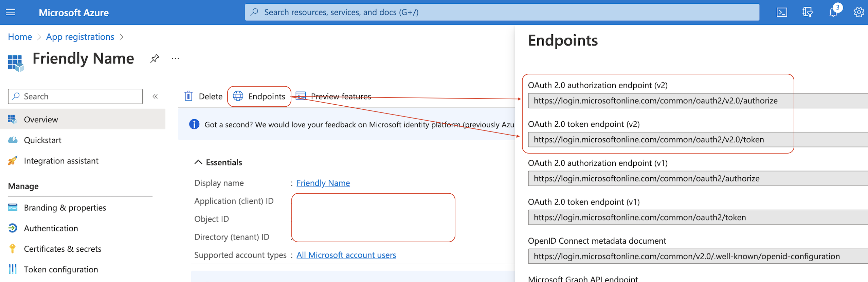Click the Token configuration bars icon
Screen dimensions: 868x282
pyautogui.click(x=13, y=269)
